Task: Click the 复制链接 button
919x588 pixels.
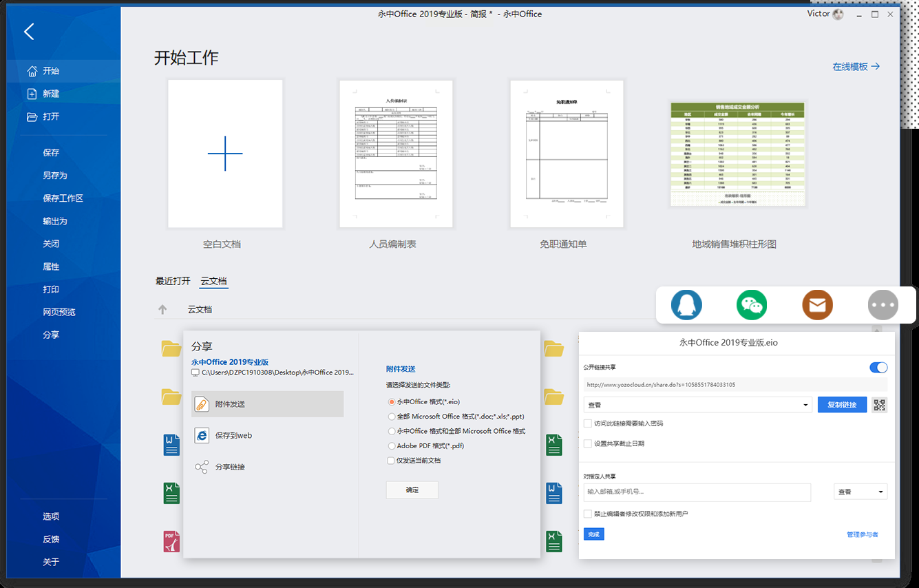Action: coord(842,405)
